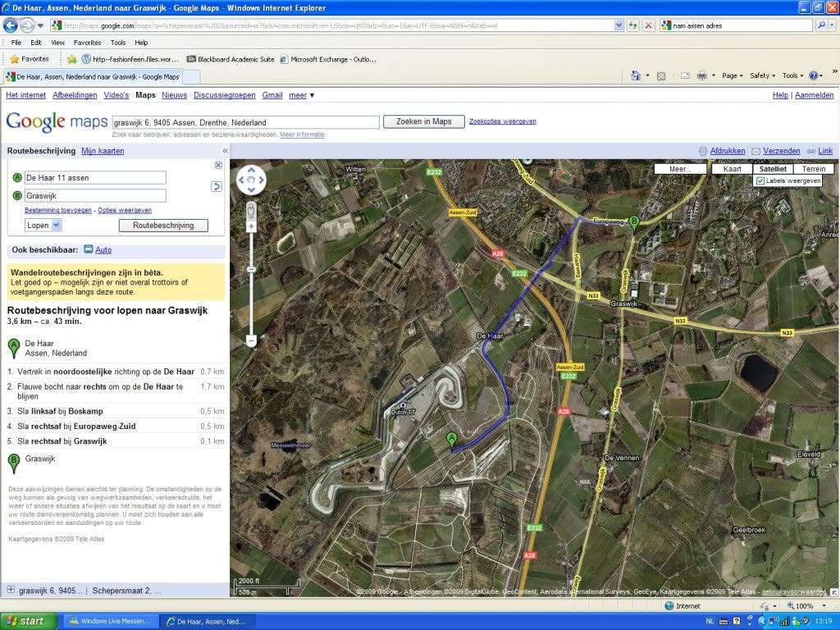The image size is (840, 630).
Task: Click the Street View pegman icon
Action: tap(251, 210)
